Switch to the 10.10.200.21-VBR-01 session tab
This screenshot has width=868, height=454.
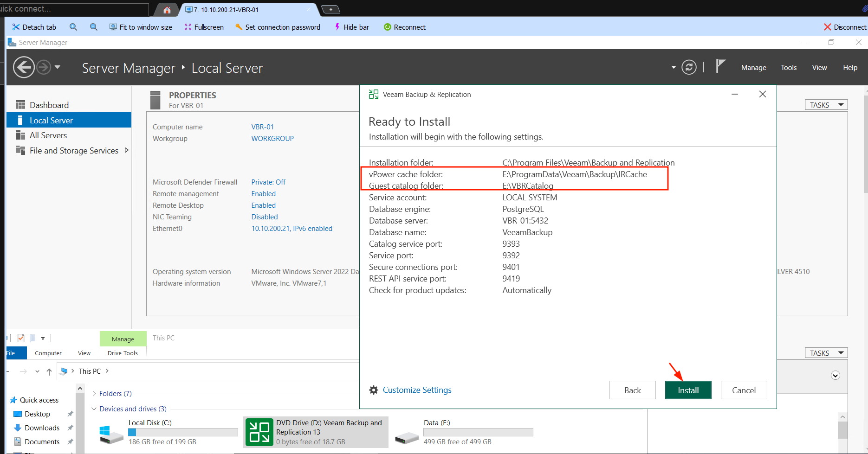click(x=248, y=9)
